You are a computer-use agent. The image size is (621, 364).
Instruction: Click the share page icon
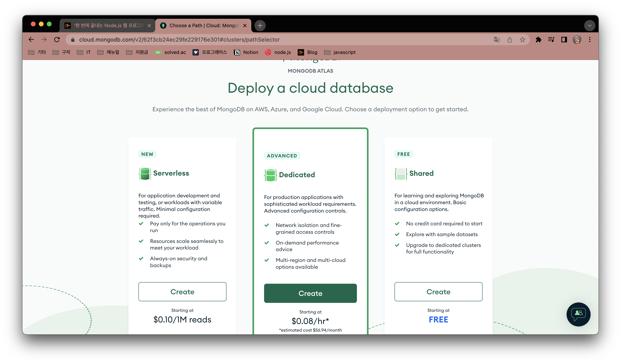(510, 39)
